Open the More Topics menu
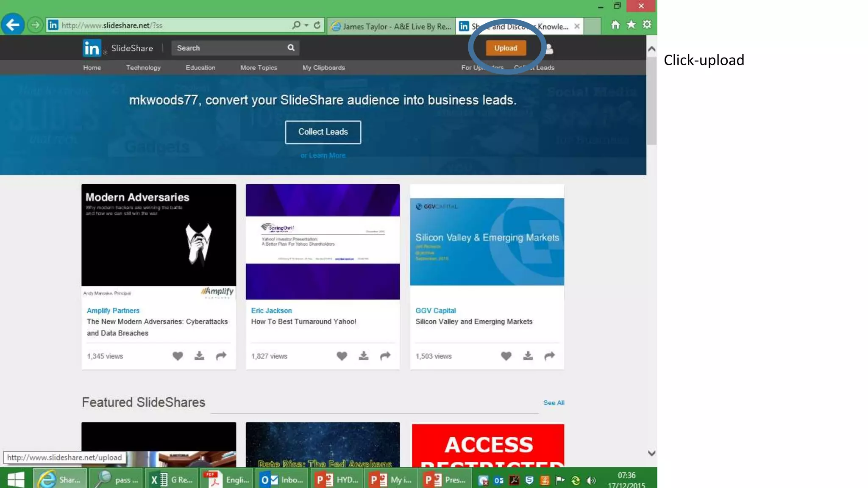This screenshot has width=868, height=488. point(259,68)
